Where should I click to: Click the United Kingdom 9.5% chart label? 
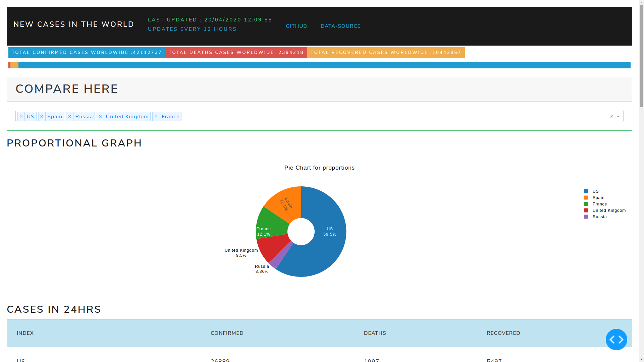tap(241, 253)
